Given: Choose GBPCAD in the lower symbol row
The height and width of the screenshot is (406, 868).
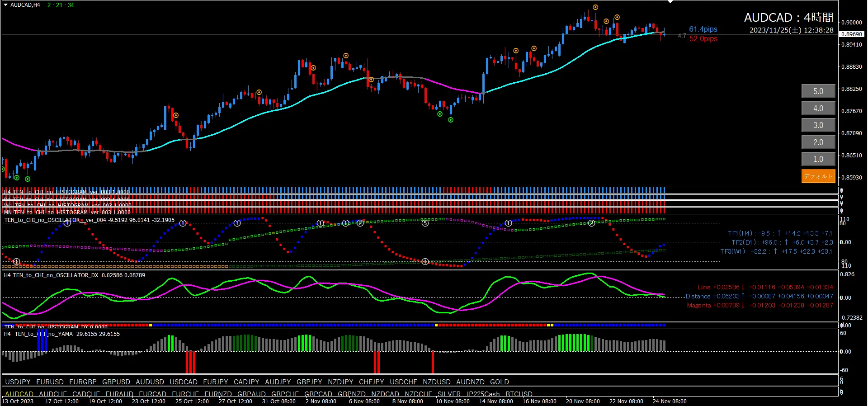Looking at the screenshot, I should pyautogui.click(x=318, y=394).
